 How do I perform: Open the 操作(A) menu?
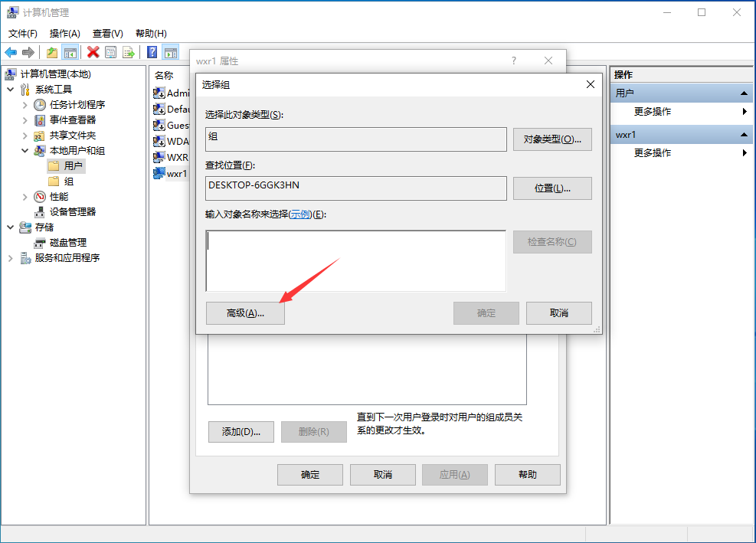point(64,33)
